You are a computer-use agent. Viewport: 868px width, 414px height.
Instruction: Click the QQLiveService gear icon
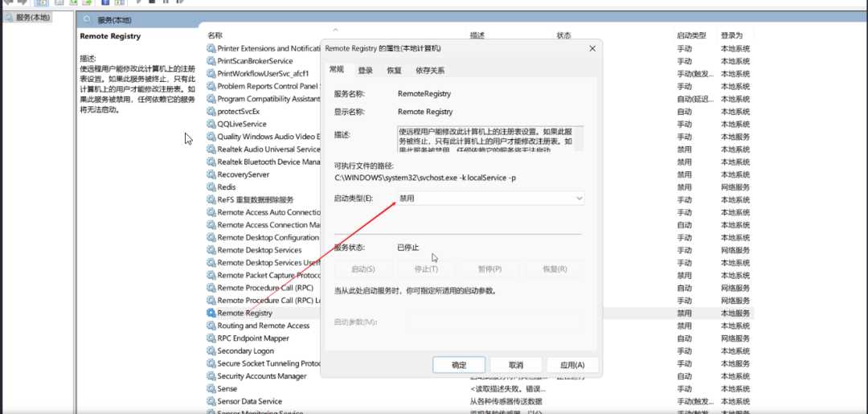(211, 125)
